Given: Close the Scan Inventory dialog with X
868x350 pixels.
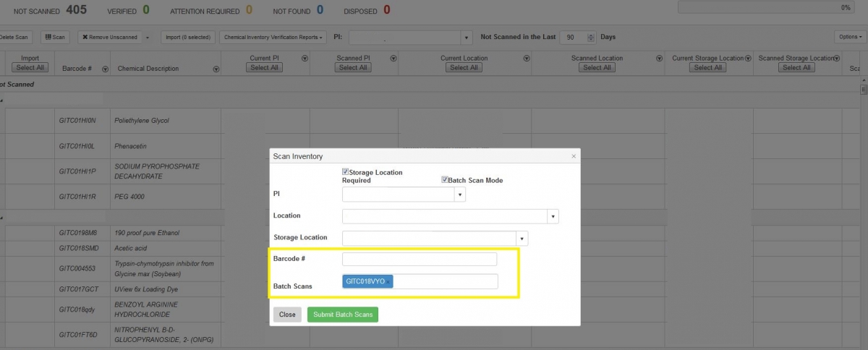Looking at the screenshot, I should pyautogui.click(x=574, y=155).
